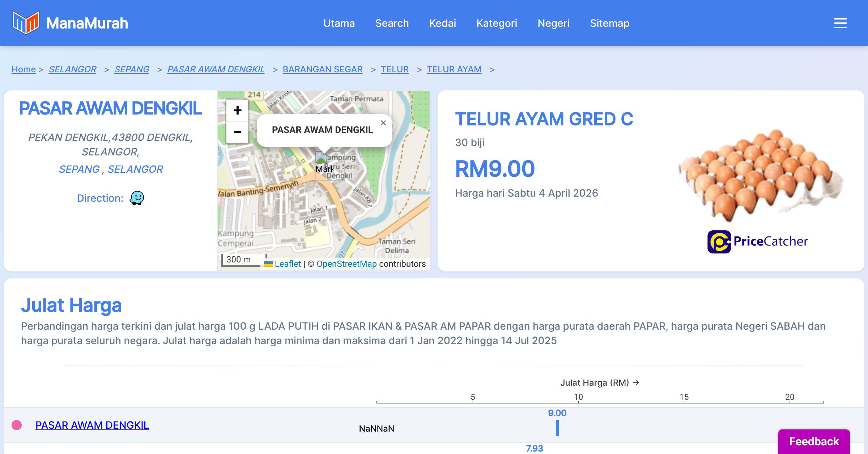868x454 pixels.
Task: Click the ManaMurah logo icon
Action: tap(26, 23)
